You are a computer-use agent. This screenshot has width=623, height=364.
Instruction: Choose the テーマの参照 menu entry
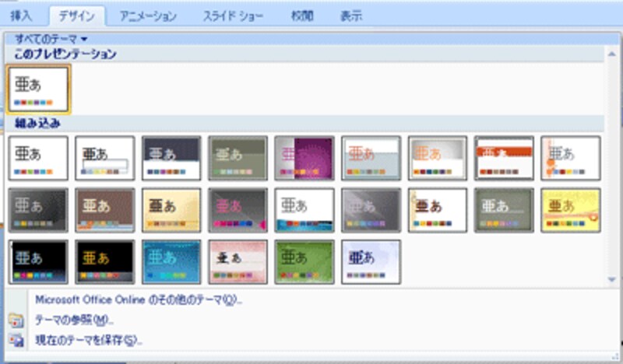coord(74,320)
